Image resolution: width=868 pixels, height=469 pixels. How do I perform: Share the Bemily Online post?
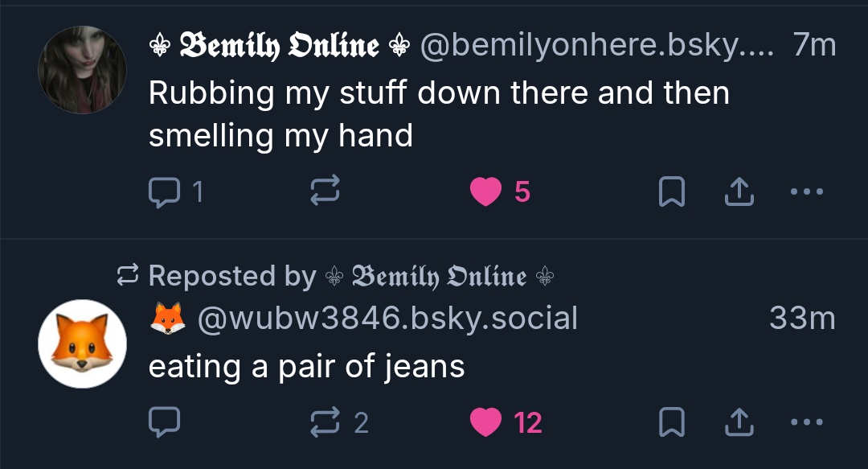pyautogui.click(x=739, y=191)
